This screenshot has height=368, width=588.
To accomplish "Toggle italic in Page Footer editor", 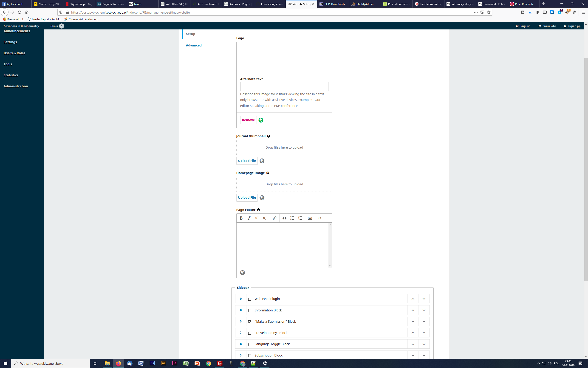I will tap(249, 218).
